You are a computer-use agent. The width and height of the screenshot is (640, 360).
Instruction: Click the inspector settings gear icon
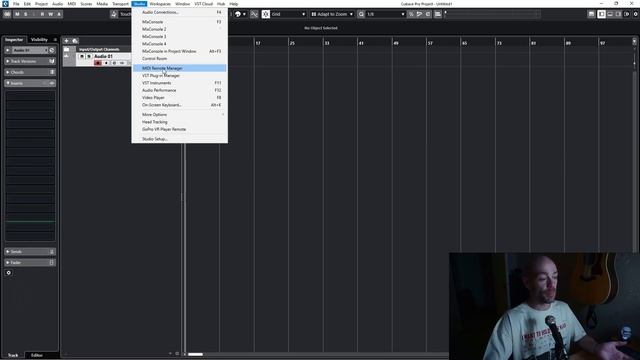point(9,273)
